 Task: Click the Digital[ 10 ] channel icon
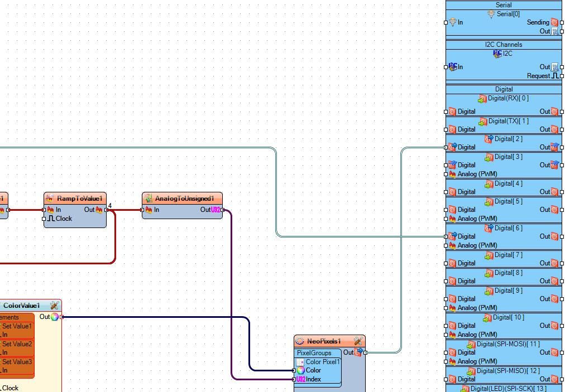click(487, 317)
